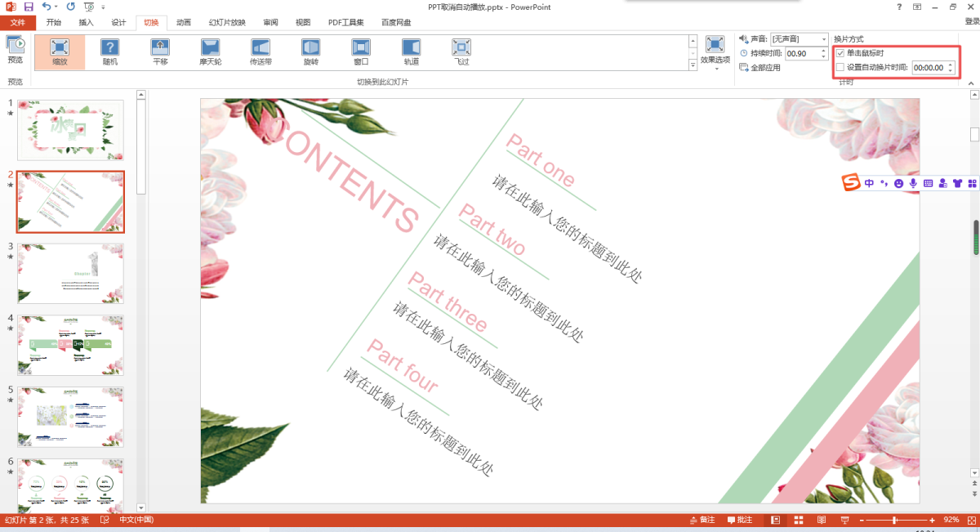The image size is (980, 532).
Task: Pick the 轨道 (Orbit) transition
Action: (411, 52)
